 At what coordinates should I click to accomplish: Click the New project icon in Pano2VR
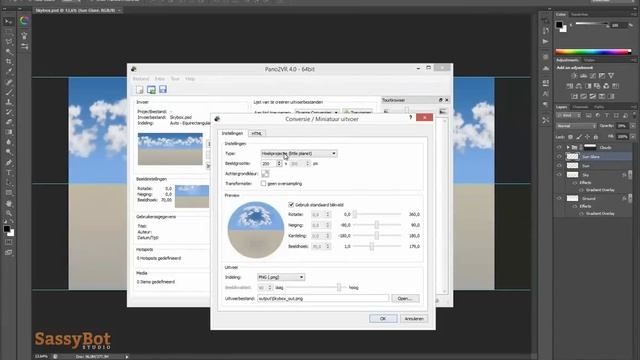(x=140, y=89)
